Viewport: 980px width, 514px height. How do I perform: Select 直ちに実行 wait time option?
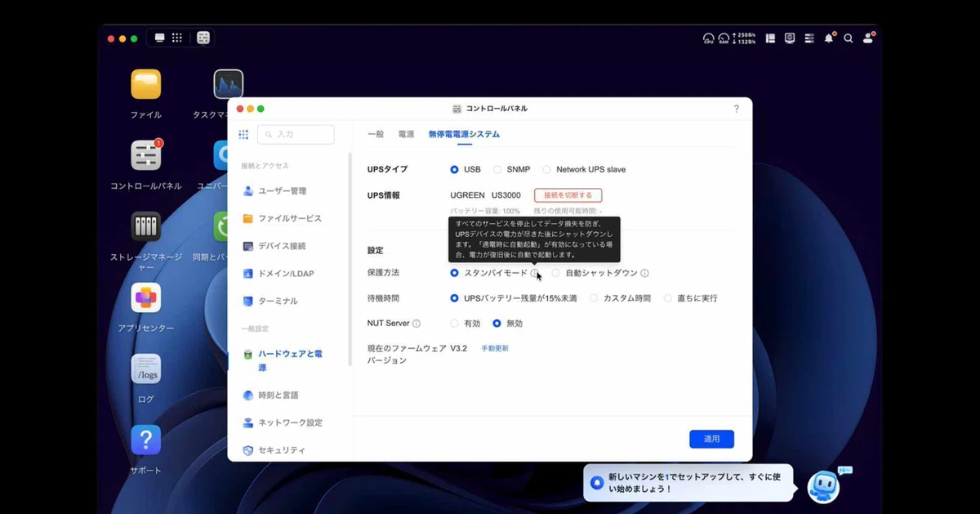pos(667,298)
